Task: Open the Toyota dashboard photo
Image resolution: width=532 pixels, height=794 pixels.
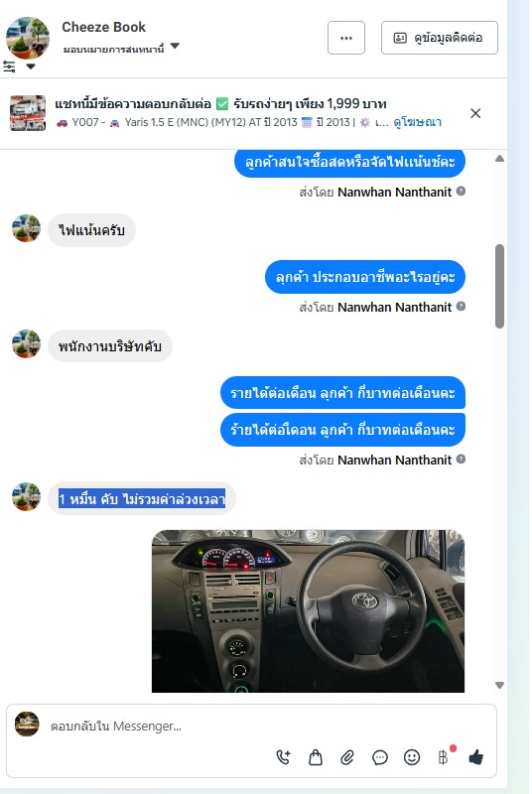Action: [308, 610]
